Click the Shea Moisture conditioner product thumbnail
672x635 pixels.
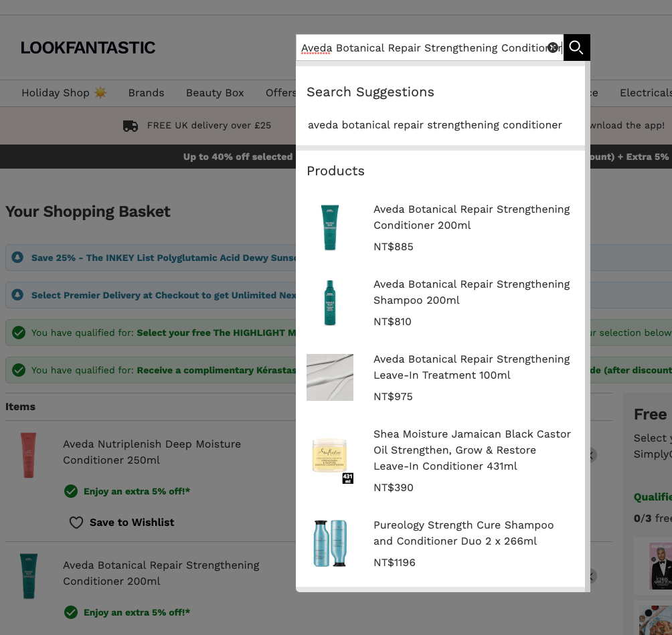click(329, 453)
